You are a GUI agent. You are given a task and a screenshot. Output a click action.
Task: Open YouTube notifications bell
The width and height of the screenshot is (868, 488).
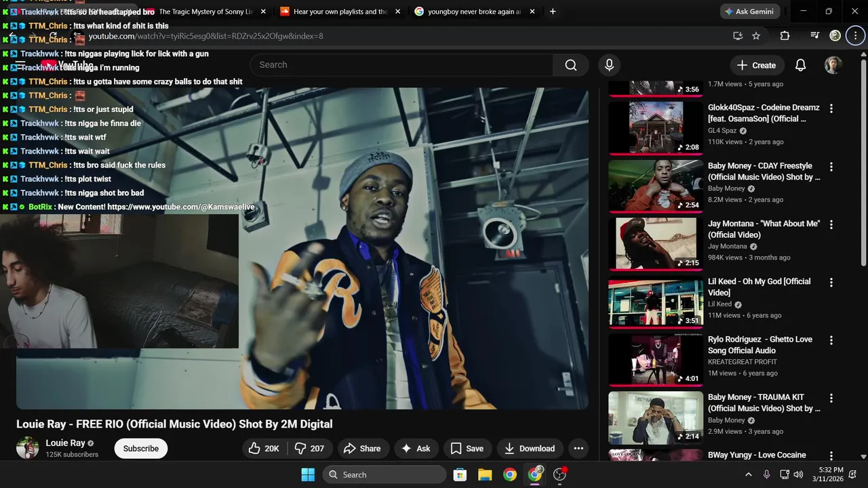[800, 65]
